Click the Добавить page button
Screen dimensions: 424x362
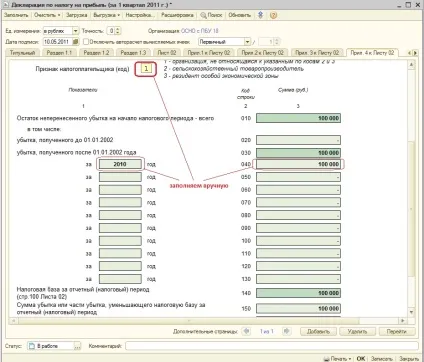click(x=318, y=331)
